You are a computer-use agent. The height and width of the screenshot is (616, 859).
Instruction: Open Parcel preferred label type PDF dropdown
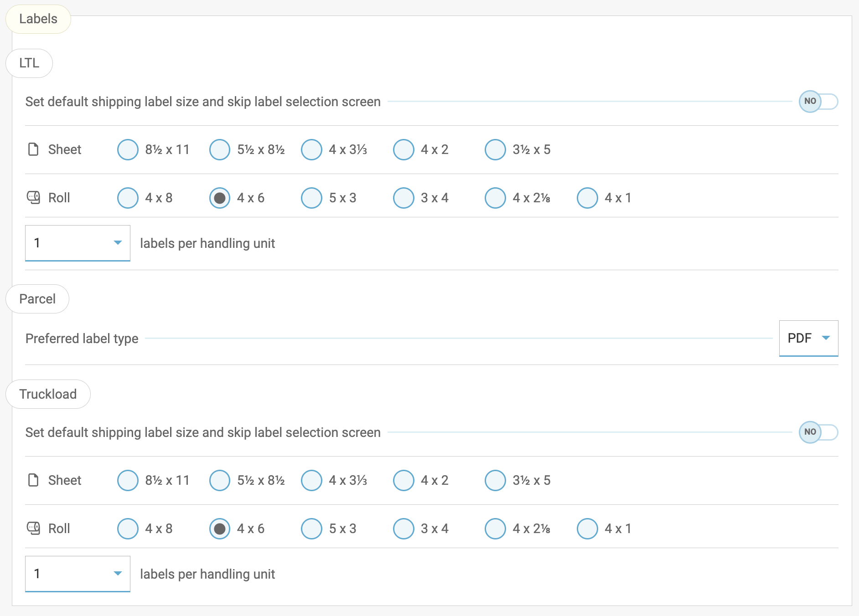coord(808,338)
